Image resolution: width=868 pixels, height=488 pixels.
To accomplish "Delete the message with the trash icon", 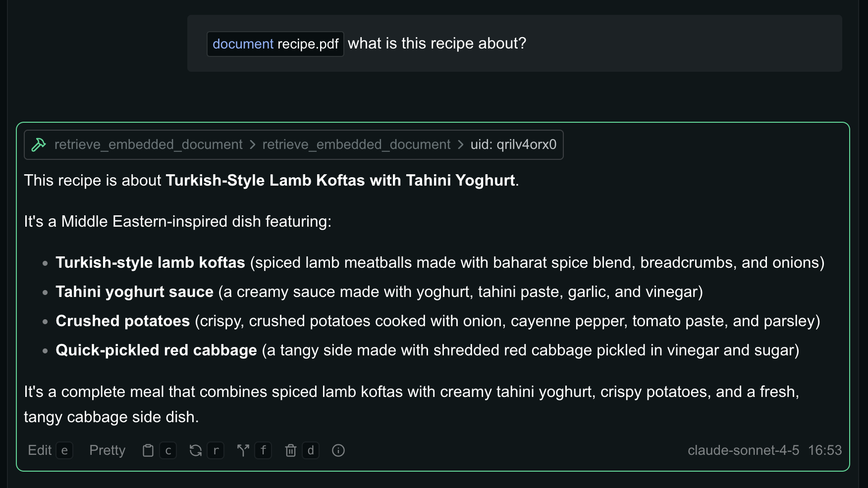I will click(x=291, y=450).
